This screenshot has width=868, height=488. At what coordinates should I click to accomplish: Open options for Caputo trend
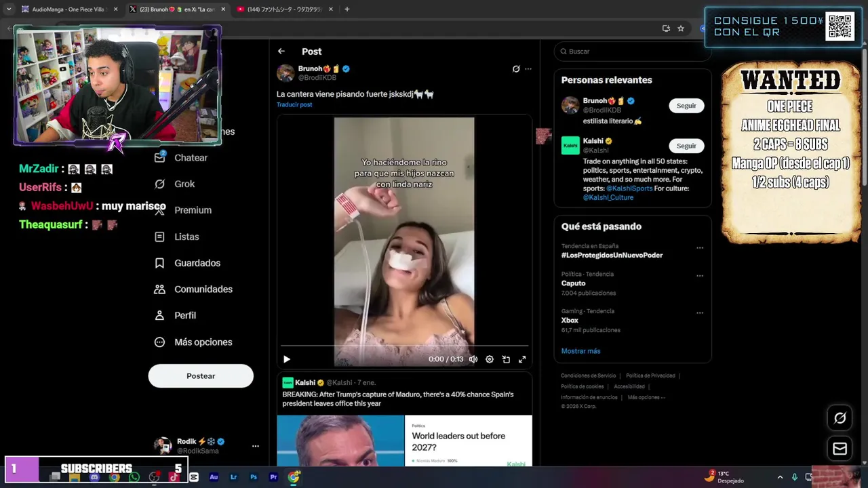700,276
